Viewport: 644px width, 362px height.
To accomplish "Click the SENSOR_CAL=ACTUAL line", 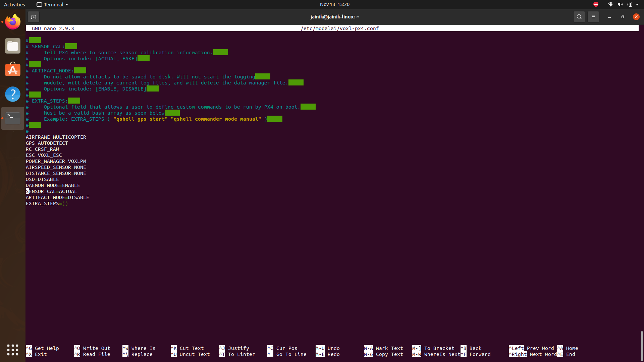I will pyautogui.click(x=51, y=191).
